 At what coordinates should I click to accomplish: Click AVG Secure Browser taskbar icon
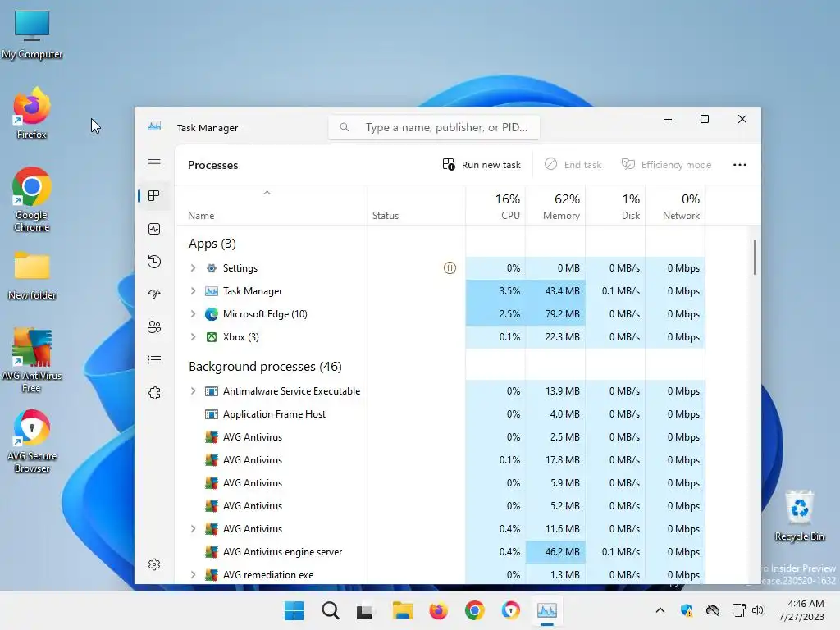510,610
